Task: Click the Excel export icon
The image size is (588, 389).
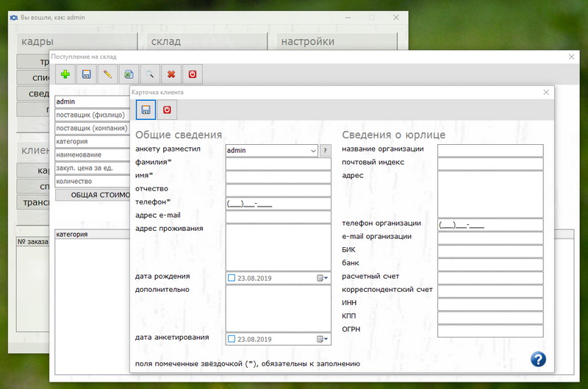Action: (x=129, y=74)
